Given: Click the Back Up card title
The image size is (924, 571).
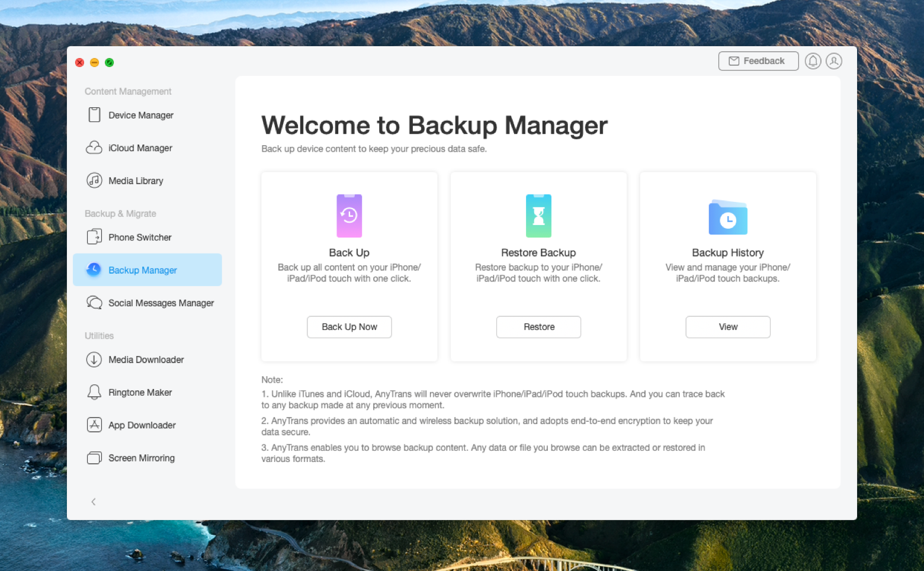Looking at the screenshot, I should tap(349, 253).
